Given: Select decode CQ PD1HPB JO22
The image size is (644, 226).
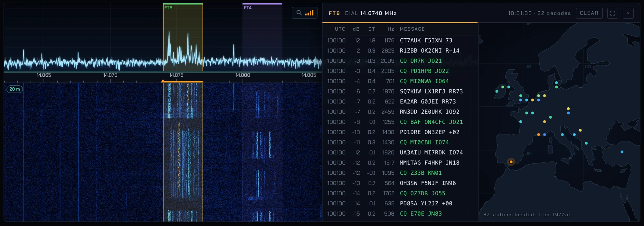Looking at the screenshot, I should tap(400, 71).
